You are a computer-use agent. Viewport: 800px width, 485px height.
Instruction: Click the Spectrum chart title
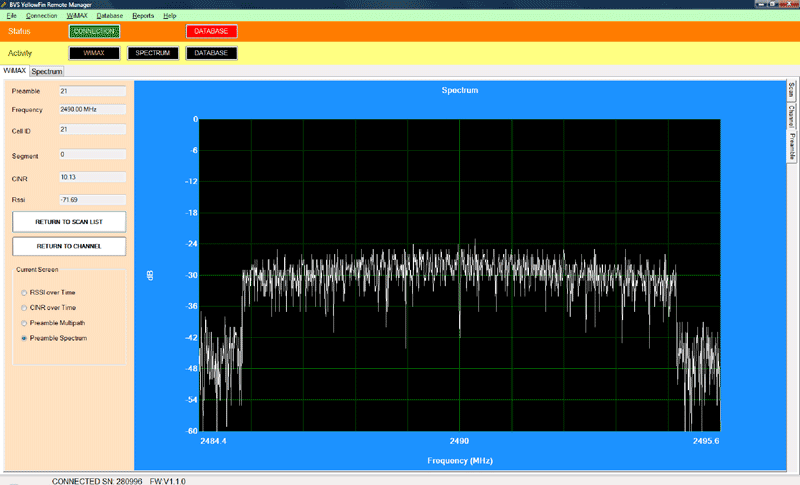(x=460, y=90)
